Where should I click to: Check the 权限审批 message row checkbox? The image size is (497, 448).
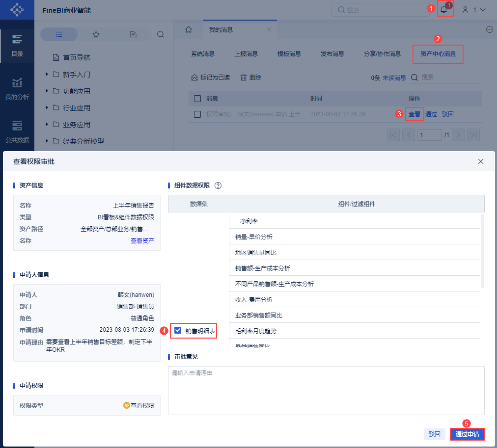(x=197, y=114)
